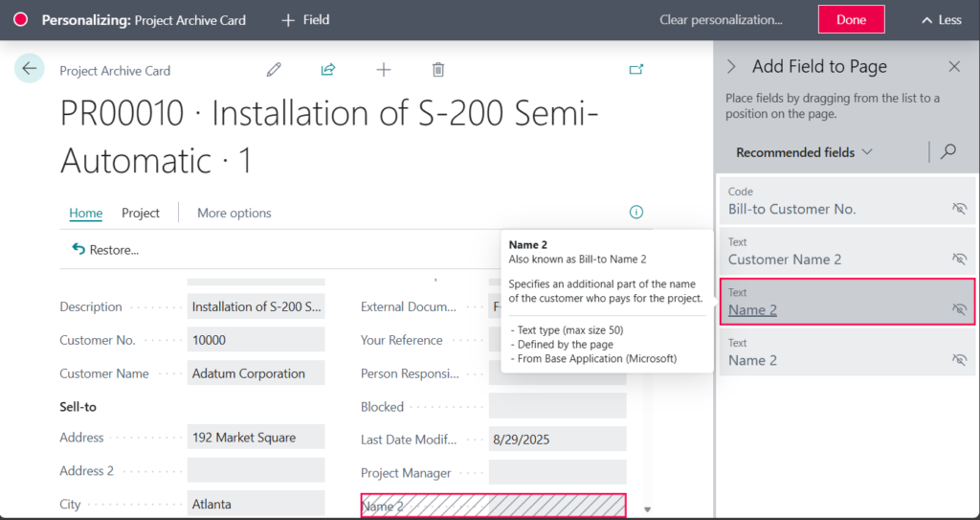Screen dimensions: 980x520
Task: Click the edit pencil icon
Action: coord(274,69)
